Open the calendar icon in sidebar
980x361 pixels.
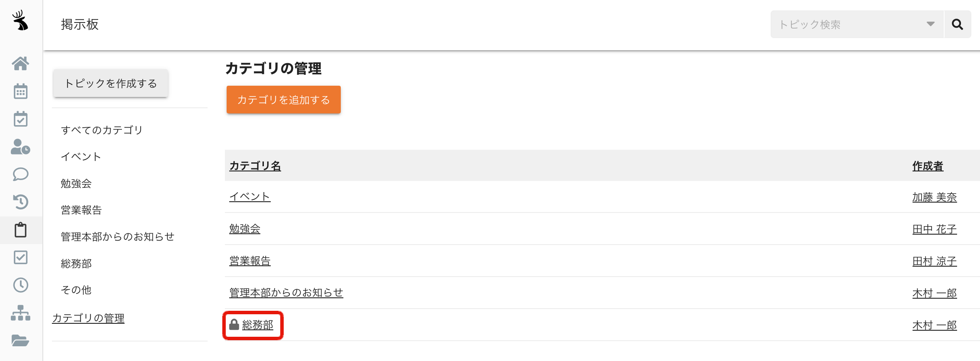(20, 91)
